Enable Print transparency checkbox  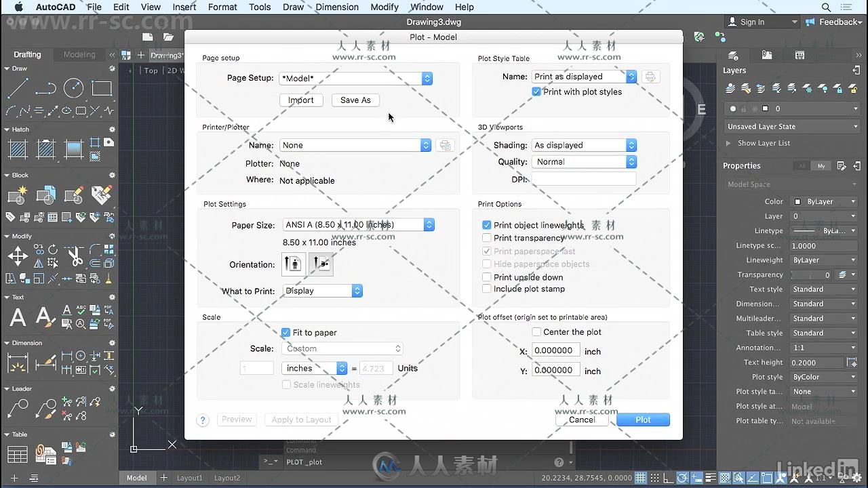pyautogui.click(x=486, y=238)
